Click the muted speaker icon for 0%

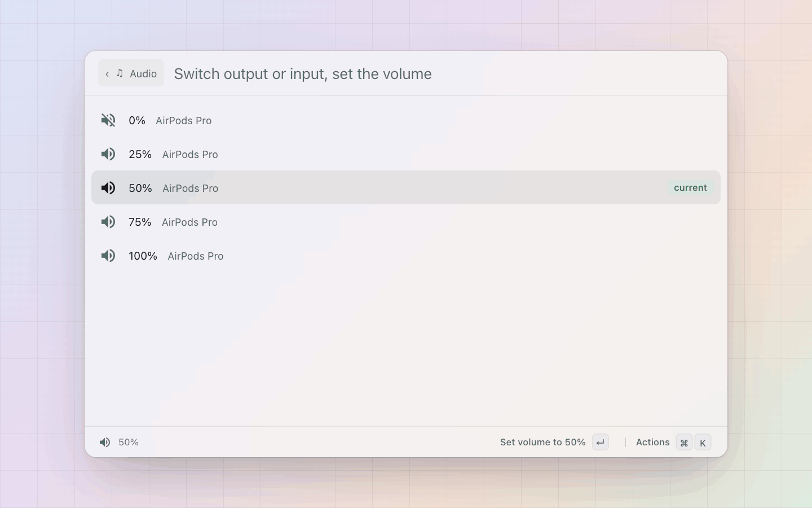coord(108,120)
